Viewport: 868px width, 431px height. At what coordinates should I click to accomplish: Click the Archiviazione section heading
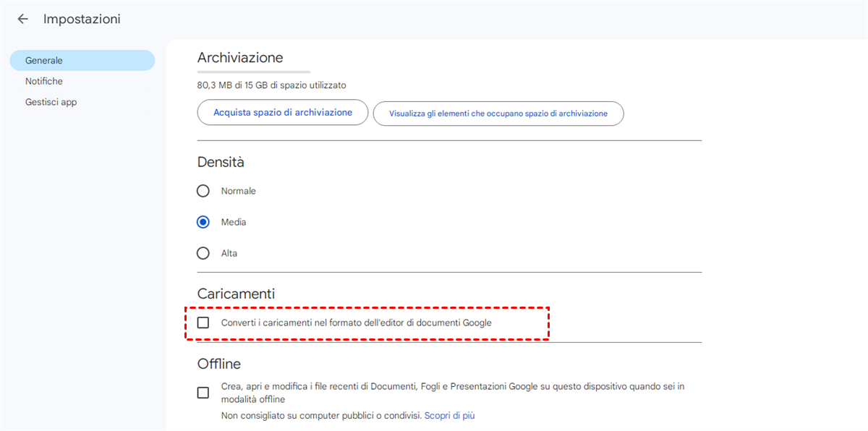click(240, 57)
